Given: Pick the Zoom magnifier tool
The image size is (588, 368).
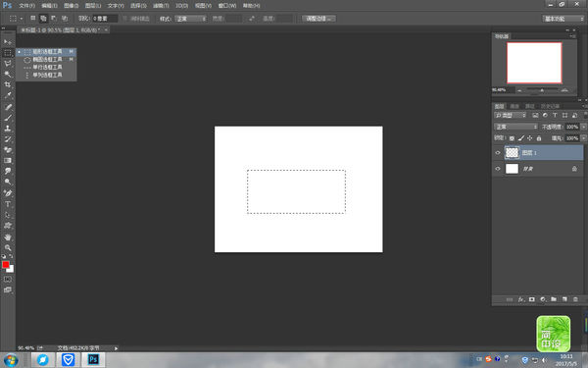Looking at the screenshot, I should click(8, 248).
